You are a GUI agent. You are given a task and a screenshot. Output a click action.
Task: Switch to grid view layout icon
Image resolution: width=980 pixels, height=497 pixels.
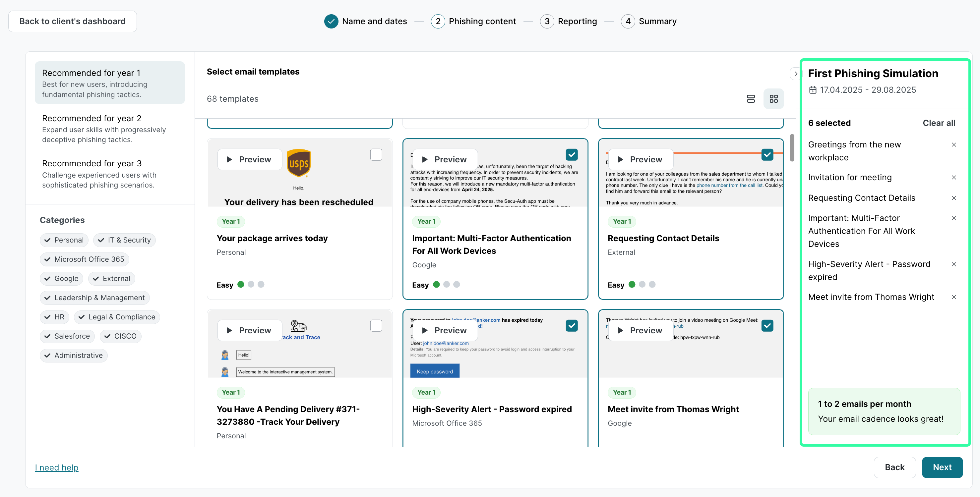(773, 99)
